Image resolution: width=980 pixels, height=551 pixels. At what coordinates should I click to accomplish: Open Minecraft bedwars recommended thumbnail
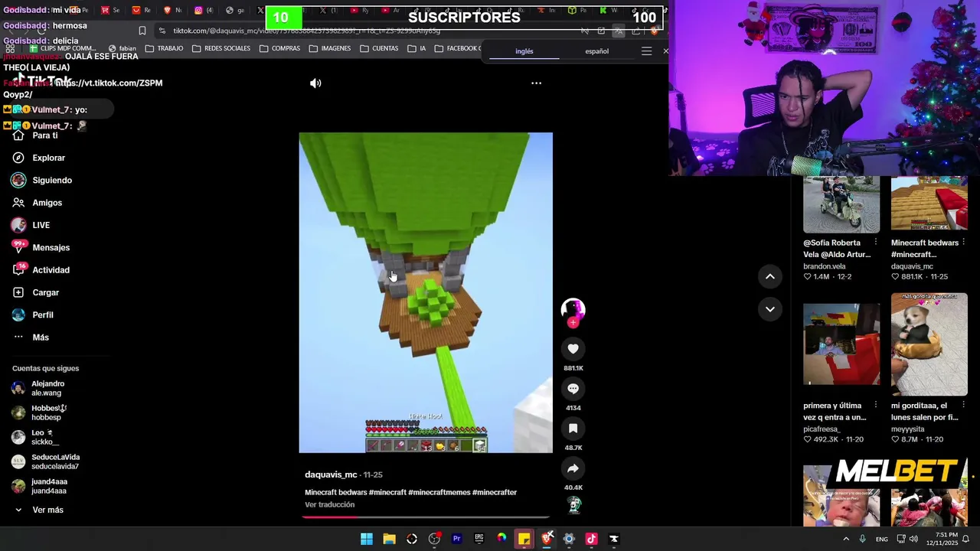[929, 204]
